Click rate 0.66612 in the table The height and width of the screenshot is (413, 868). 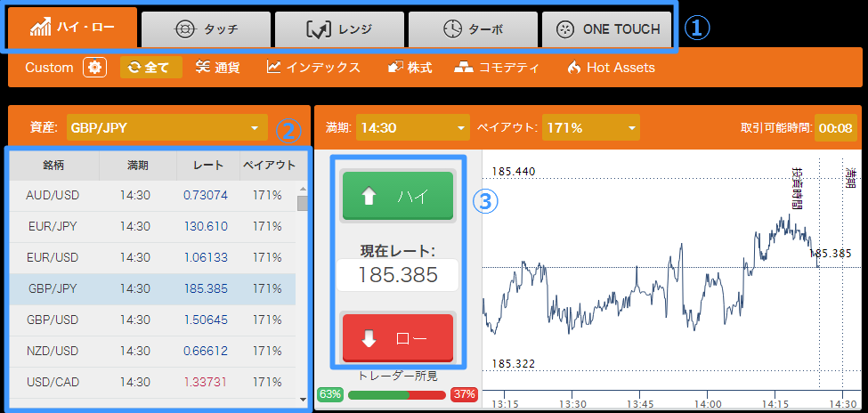206,351
